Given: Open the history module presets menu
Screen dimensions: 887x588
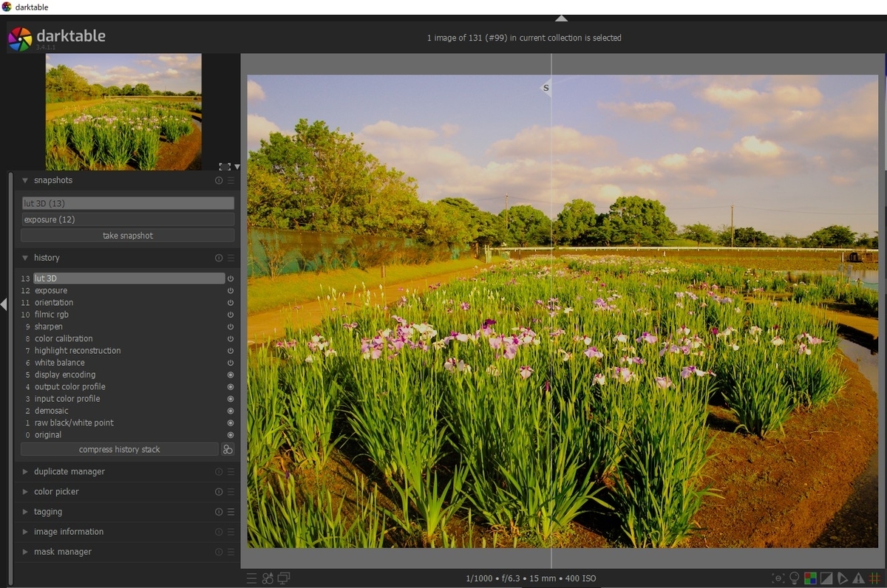Looking at the screenshot, I should 231,258.
